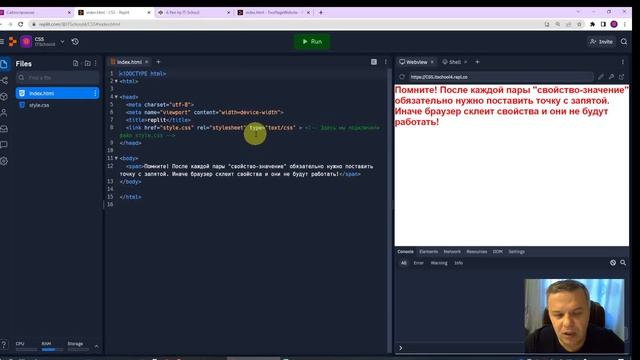Click the Find a file search field

coord(57,78)
